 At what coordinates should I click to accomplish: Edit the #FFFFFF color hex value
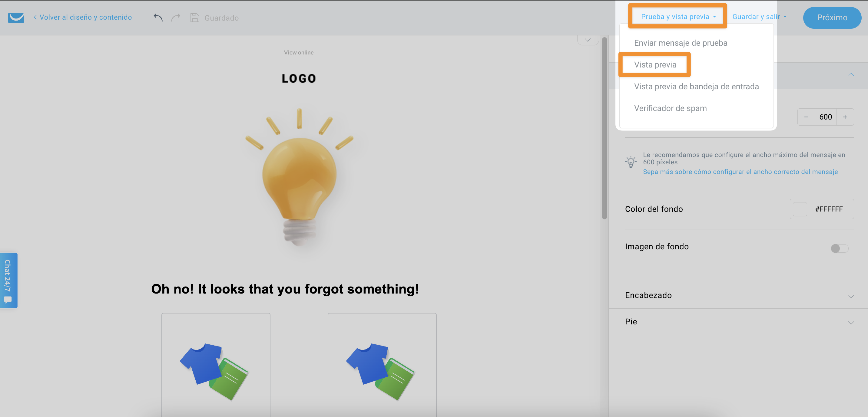tap(829, 209)
